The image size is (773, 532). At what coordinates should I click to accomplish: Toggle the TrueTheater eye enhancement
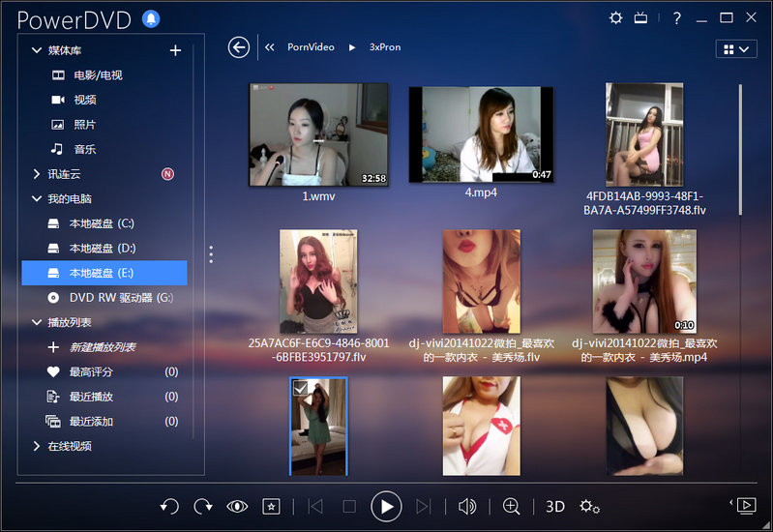pyautogui.click(x=237, y=506)
